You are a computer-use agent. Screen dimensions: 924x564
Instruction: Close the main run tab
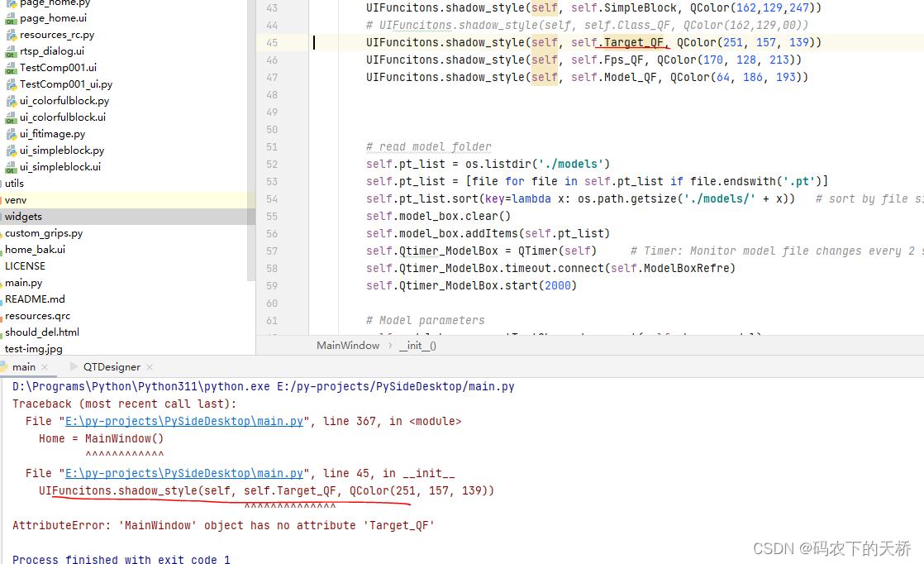pos(45,367)
